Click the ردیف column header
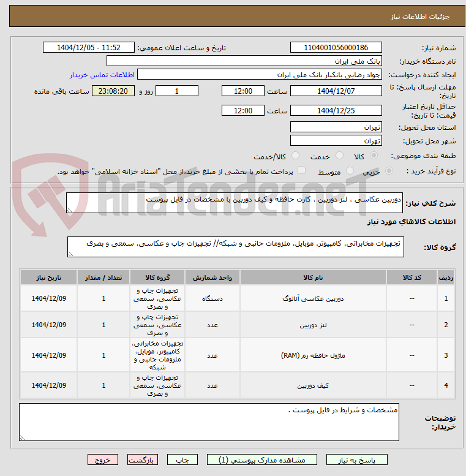 click(x=446, y=278)
